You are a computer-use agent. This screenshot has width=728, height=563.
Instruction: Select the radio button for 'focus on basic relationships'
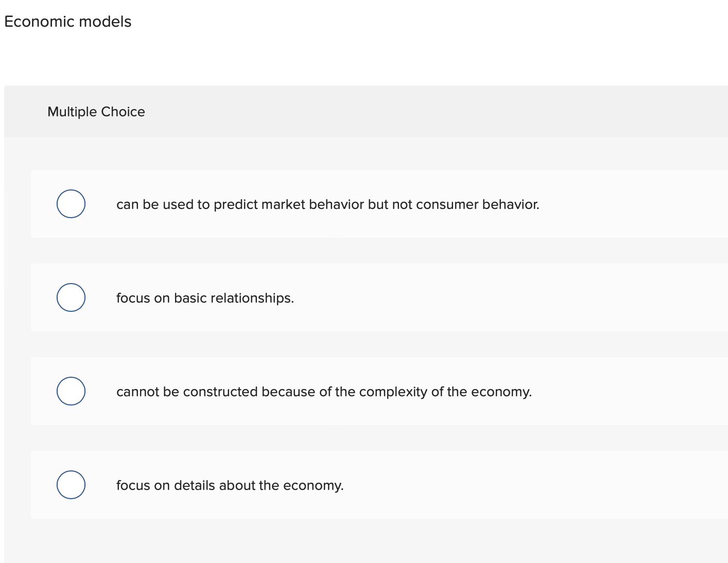(71, 297)
